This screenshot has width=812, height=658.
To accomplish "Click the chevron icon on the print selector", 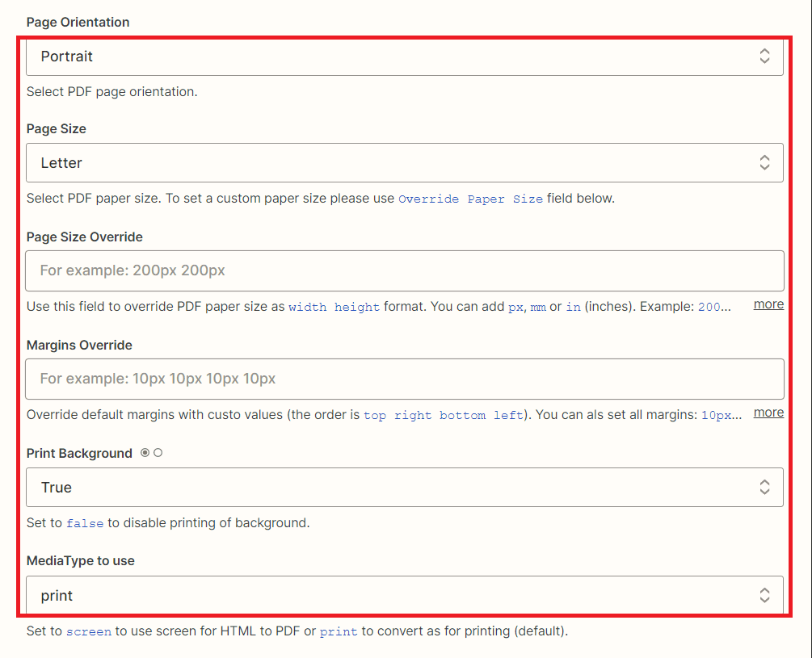I will click(764, 595).
